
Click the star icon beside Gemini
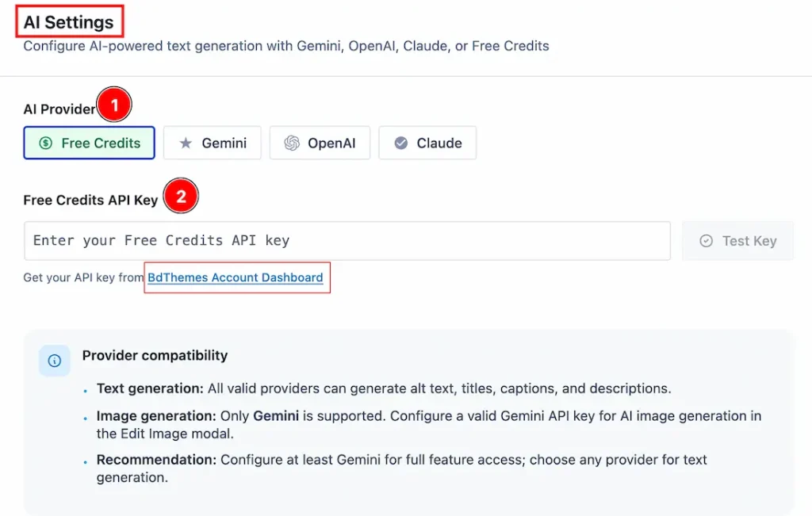[x=186, y=143]
